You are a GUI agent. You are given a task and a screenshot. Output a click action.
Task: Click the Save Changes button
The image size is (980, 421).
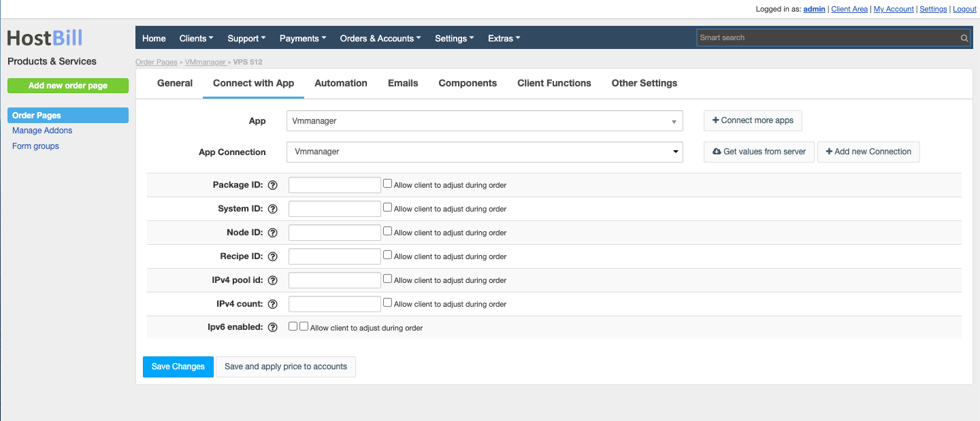(x=178, y=367)
